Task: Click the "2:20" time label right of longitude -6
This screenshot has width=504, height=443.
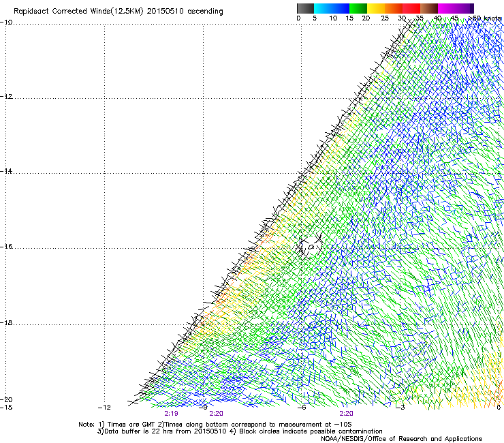Action: (346, 414)
